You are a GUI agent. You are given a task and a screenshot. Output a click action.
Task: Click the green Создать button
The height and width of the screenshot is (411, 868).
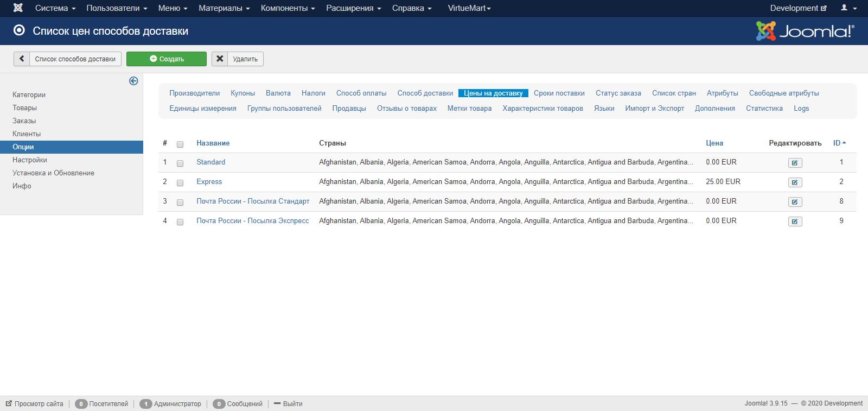[167, 59]
